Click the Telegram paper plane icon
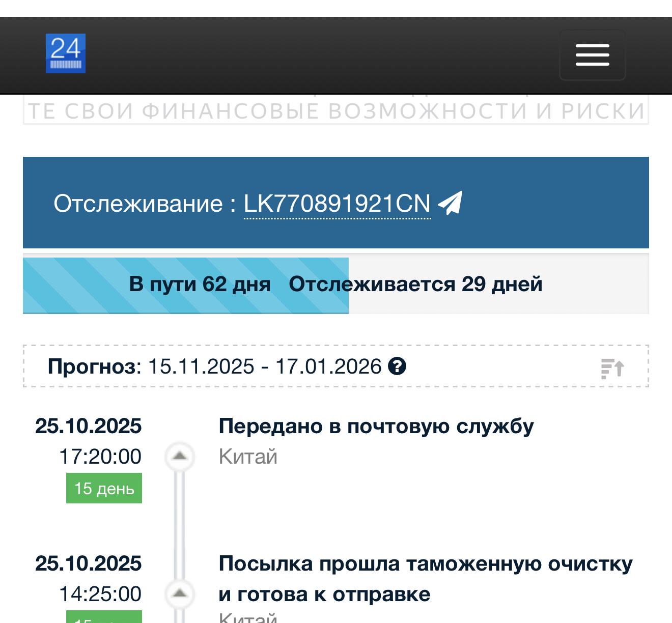Image resolution: width=672 pixels, height=623 pixels. tap(450, 203)
